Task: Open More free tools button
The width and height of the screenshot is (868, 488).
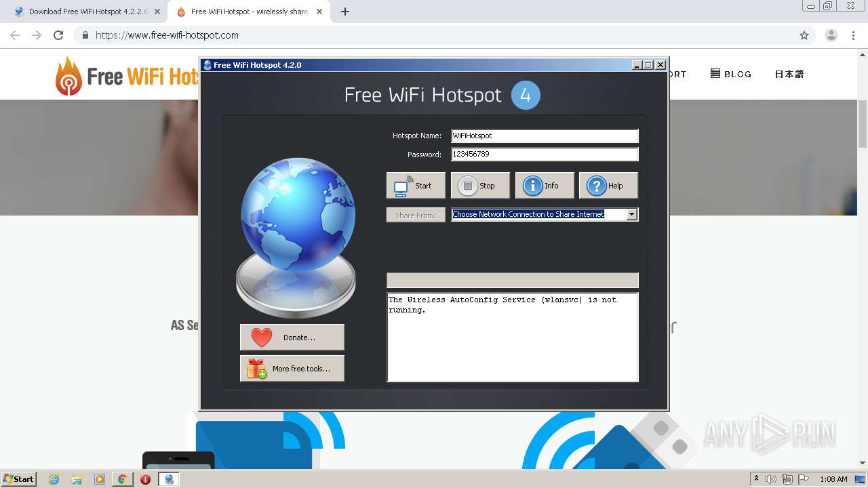Action: (292, 369)
